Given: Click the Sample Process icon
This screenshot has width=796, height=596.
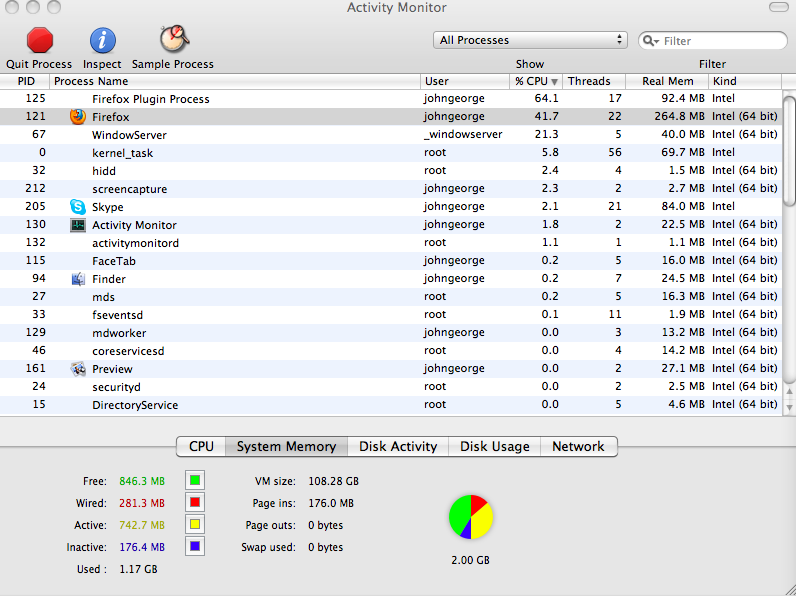Looking at the screenshot, I should 174,39.
